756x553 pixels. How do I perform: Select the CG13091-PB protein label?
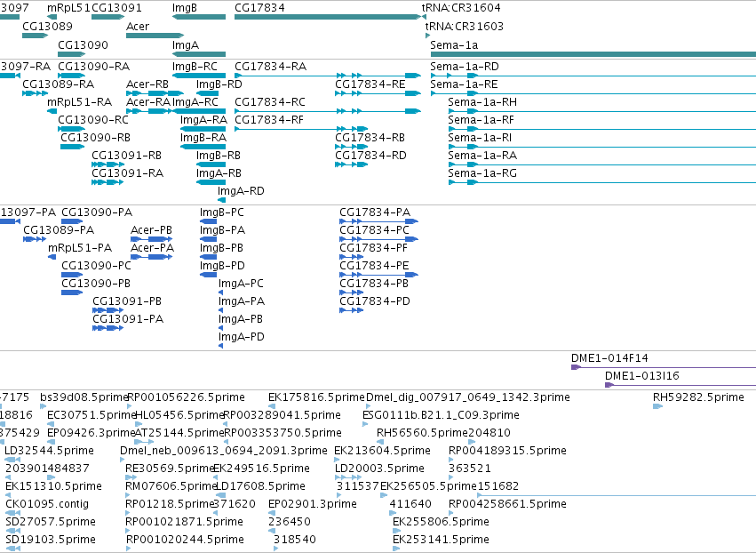(x=127, y=302)
